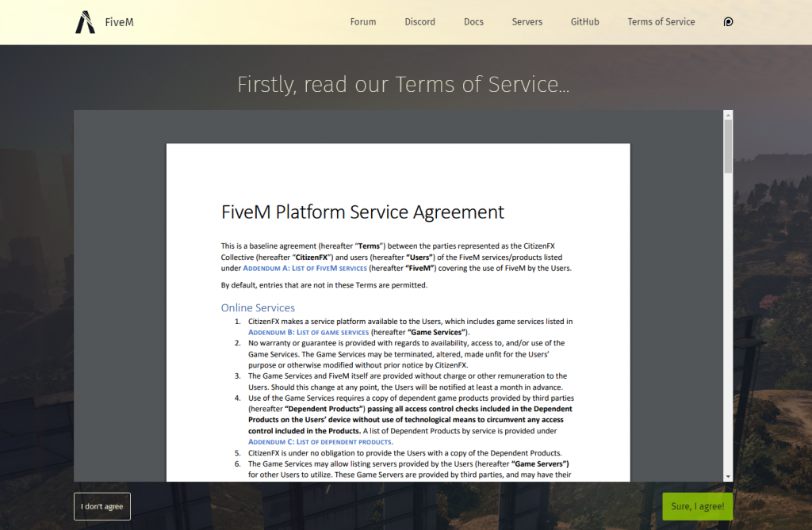This screenshot has height=530, width=812.
Task: Click the "I don't agree" button
Action: click(102, 506)
